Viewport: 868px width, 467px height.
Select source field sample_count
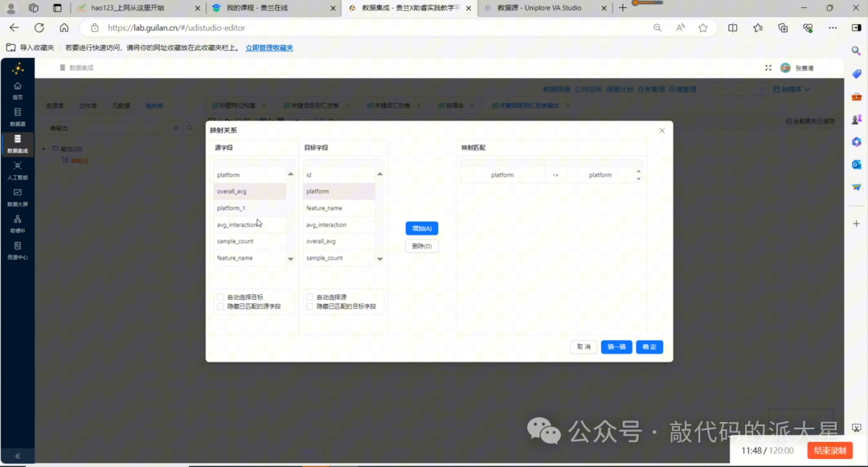point(250,241)
